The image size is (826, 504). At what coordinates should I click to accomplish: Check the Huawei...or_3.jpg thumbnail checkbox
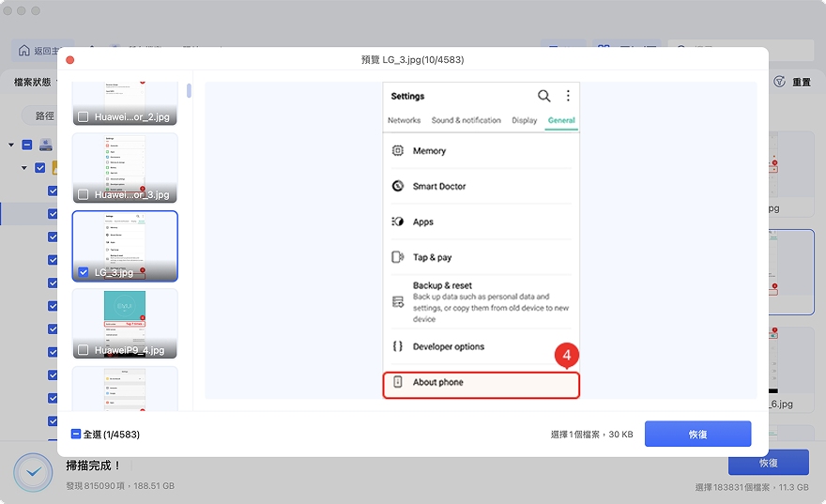click(x=84, y=195)
